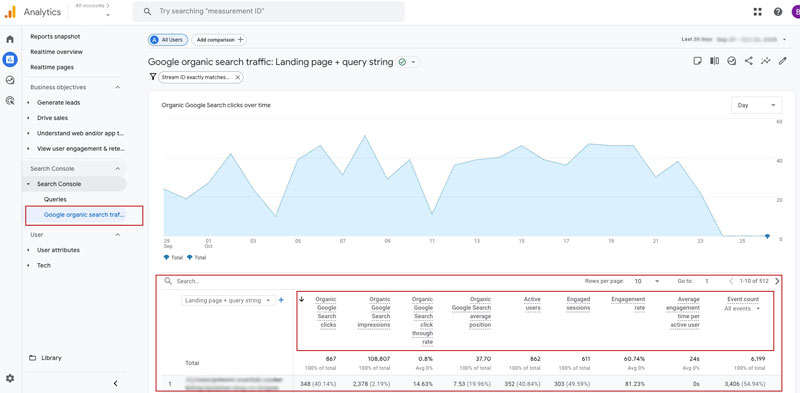Collapse the Search Console collection header

pyautogui.click(x=117, y=168)
